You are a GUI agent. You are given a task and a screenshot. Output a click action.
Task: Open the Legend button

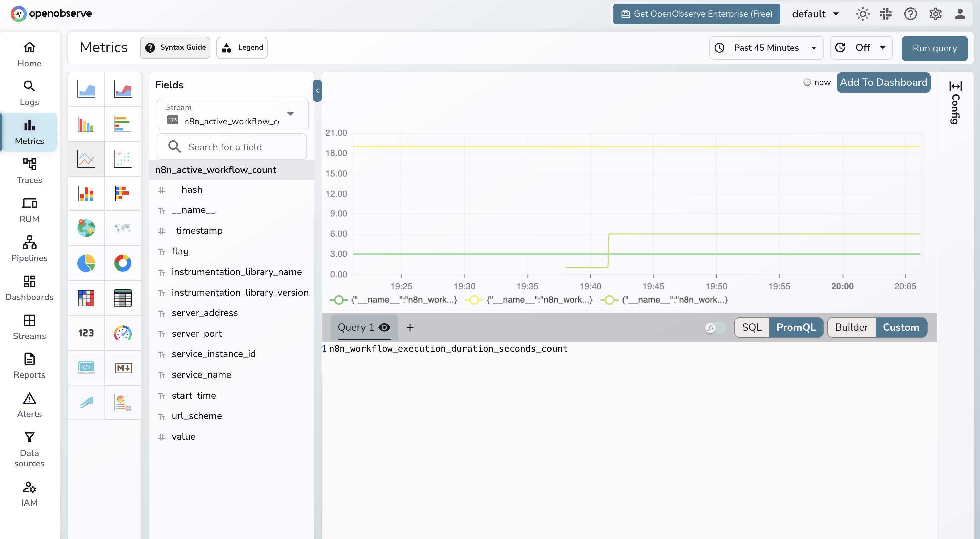coord(242,47)
